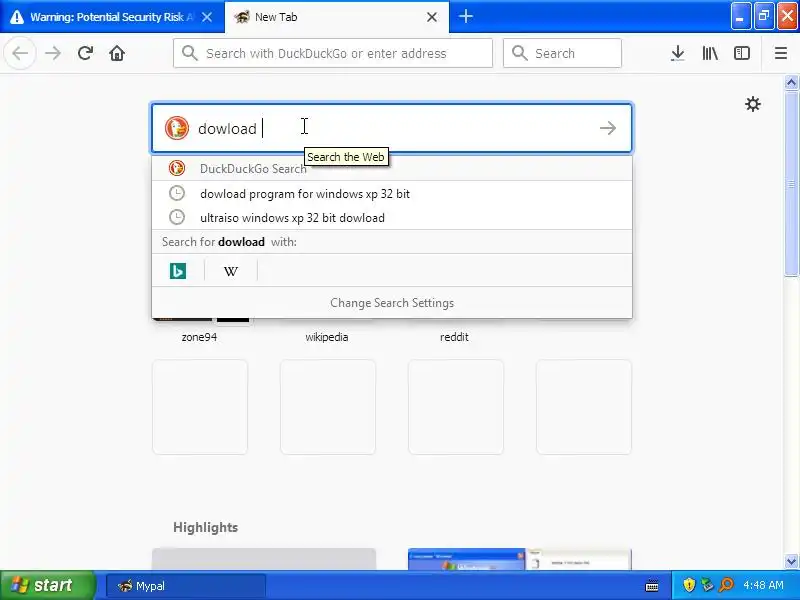Open the security shield tray icon
The image size is (800, 600).
(689, 585)
